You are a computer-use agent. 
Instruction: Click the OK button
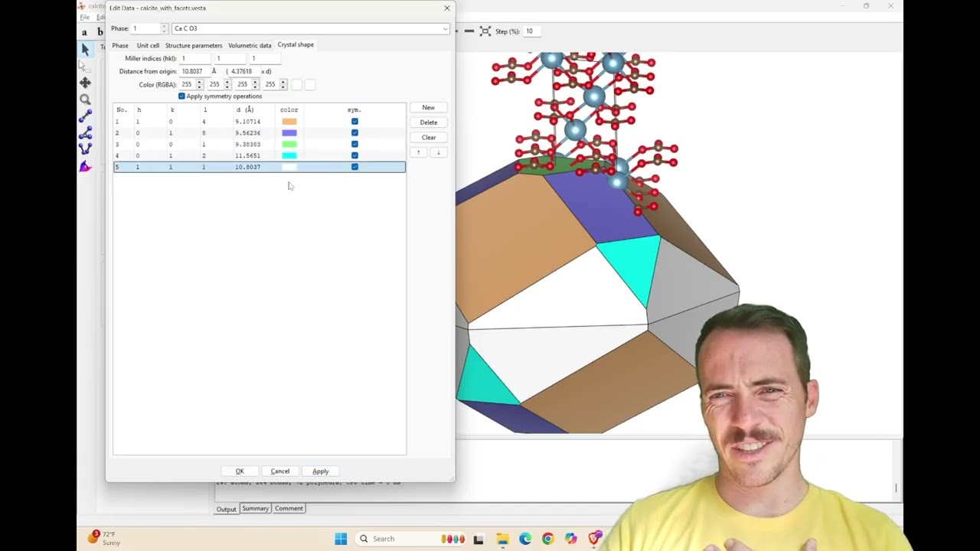(240, 471)
